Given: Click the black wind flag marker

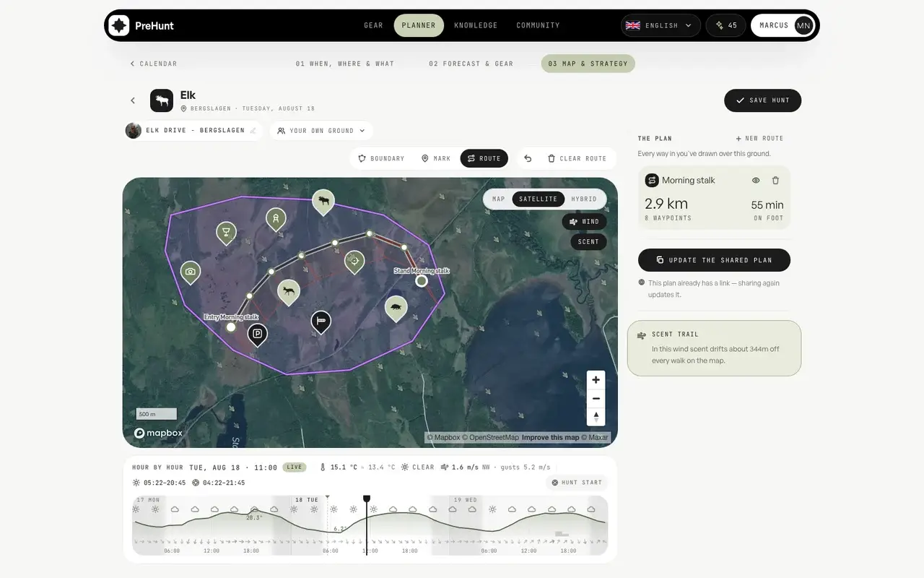Looking at the screenshot, I should pyautogui.click(x=321, y=322).
